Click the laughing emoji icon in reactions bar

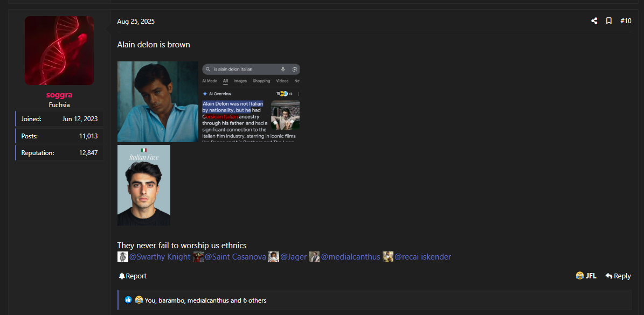click(138, 300)
